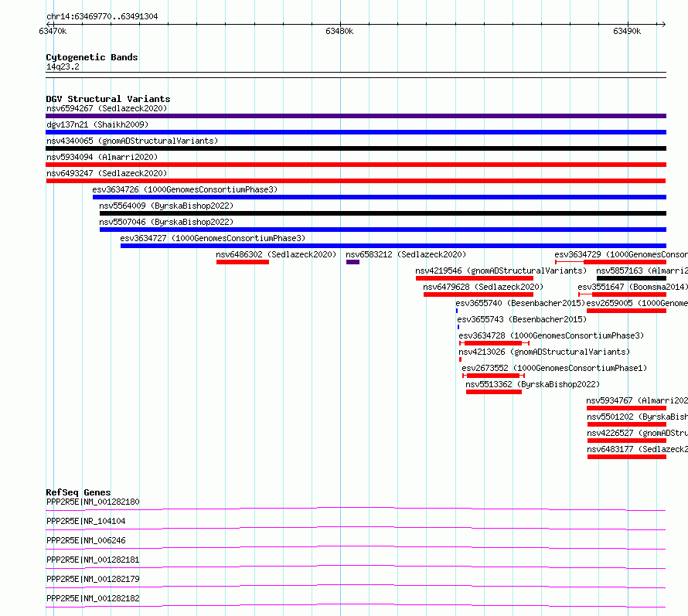688x616 pixels.
Task: Open nsv5501202 variant label
Action: click(x=637, y=417)
